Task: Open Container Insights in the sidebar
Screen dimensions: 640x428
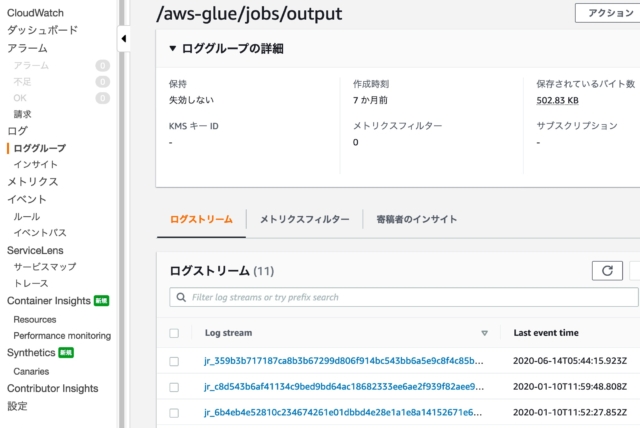Action: click(x=49, y=301)
